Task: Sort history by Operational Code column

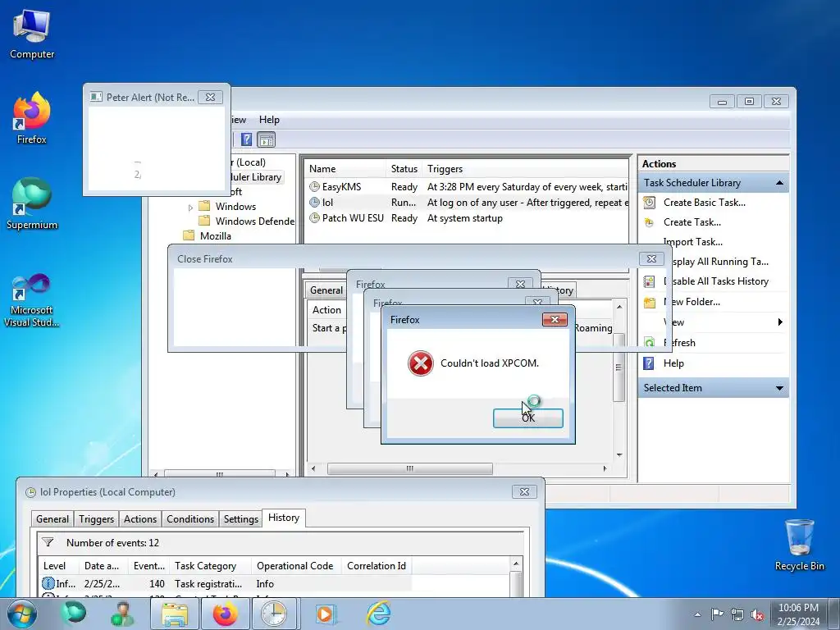Action: [x=296, y=566]
